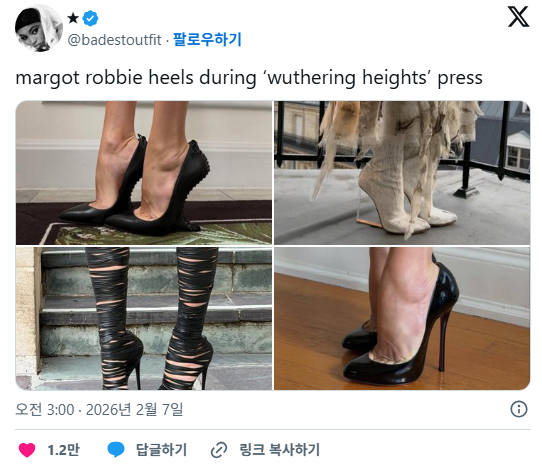Viewport: 542px width, 467px height.
Task: Like the post with heart icon
Action: tap(27, 450)
